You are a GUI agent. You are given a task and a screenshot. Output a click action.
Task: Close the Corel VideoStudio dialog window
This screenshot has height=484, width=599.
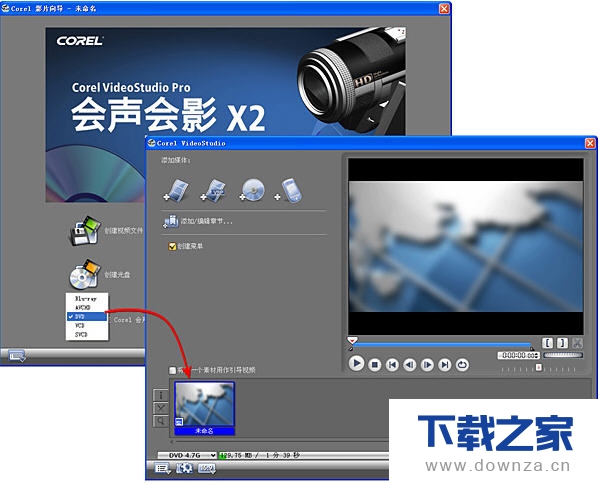click(590, 143)
